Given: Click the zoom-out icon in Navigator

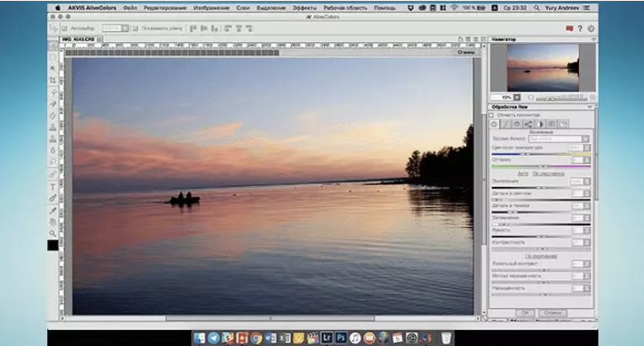Looking at the screenshot, I should (531, 98).
